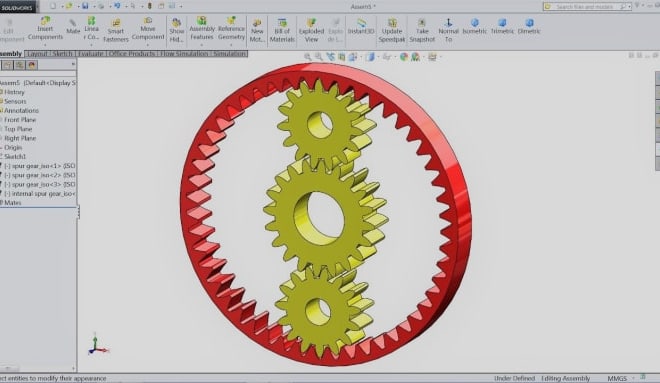The image size is (660, 383).
Task: Click the Open file icon
Action: [x=69, y=6]
